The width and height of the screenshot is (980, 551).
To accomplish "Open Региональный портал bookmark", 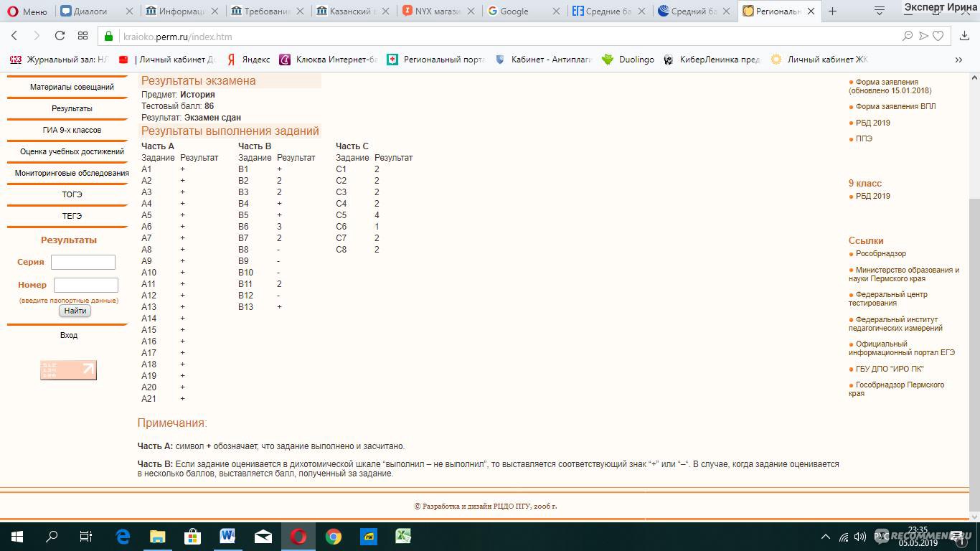I will click(435, 60).
